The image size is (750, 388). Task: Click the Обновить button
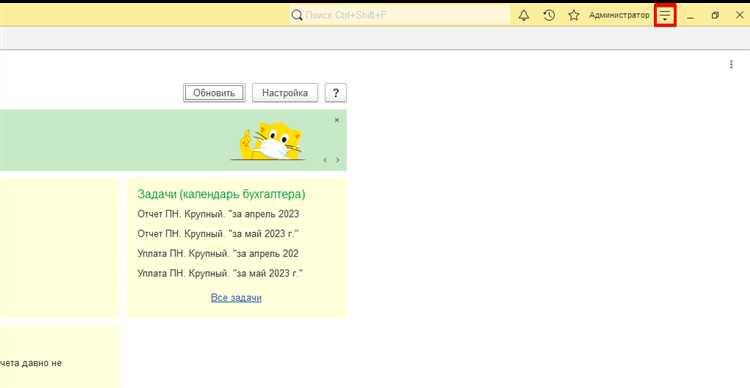[x=214, y=93]
